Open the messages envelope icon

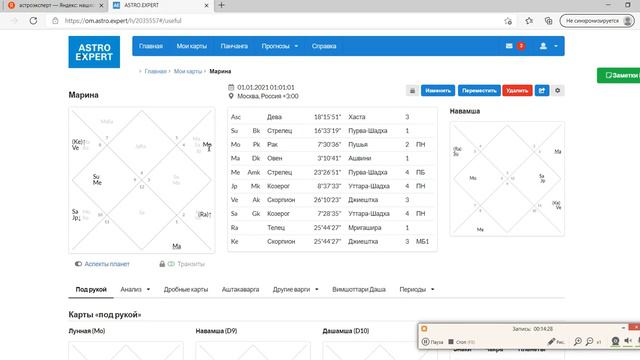click(509, 46)
